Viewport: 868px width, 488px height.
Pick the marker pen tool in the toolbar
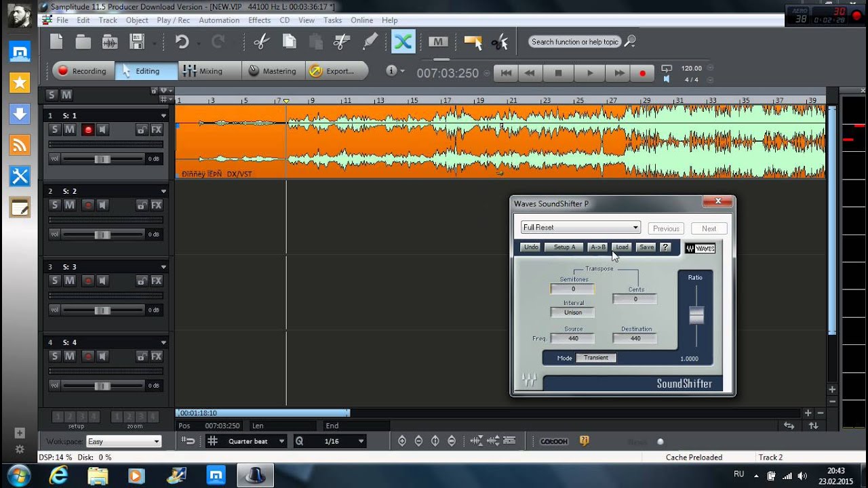[x=370, y=42]
